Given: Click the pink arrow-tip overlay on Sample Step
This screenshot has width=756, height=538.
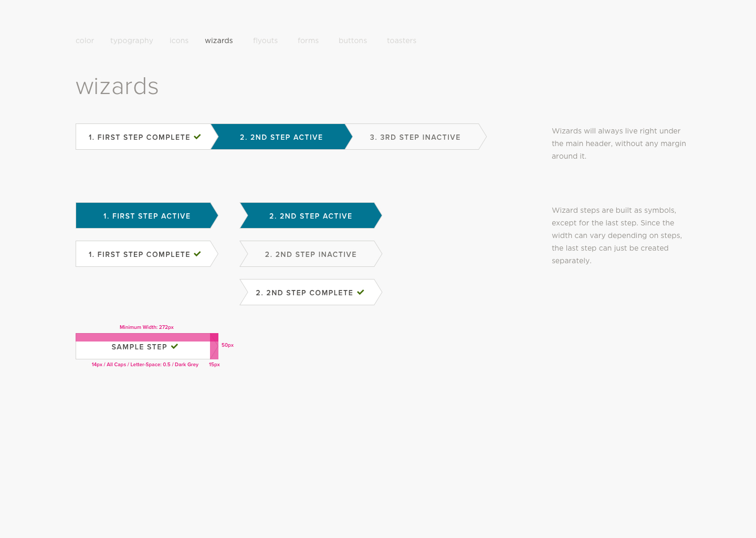Looking at the screenshot, I should pos(214,346).
